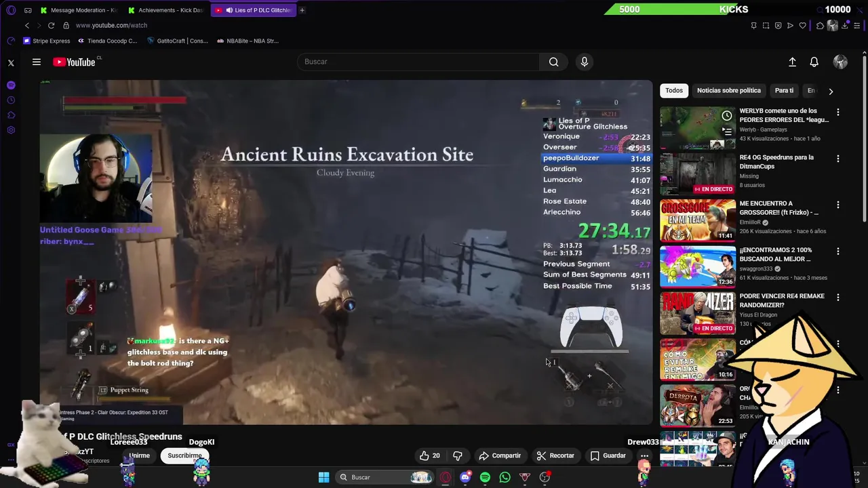Open the GatitoCraft bookmark
This screenshot has height=488, width=868.
(x=178, y=41)
